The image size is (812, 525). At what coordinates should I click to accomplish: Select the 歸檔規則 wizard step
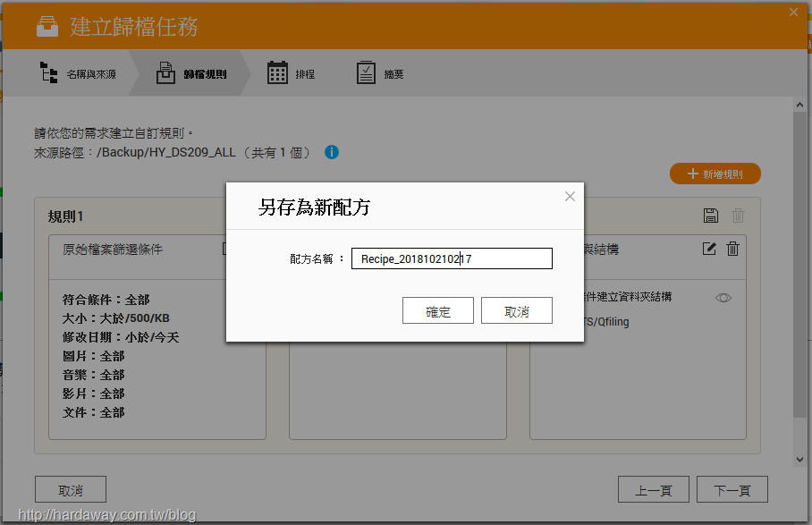pos(191,73)
